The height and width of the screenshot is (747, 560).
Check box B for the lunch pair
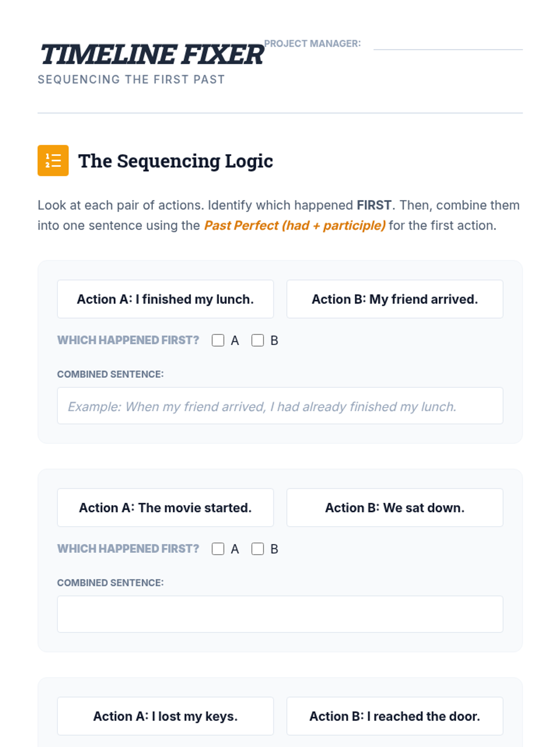point(258,340)
